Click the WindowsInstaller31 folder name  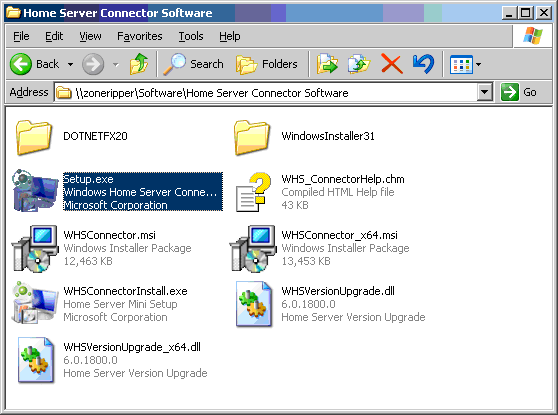[x=328, y=136]
